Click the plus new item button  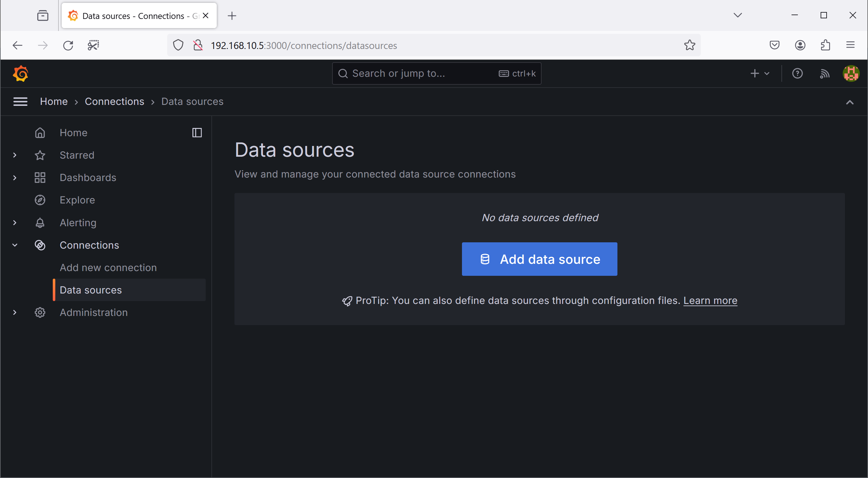coord(755,73)
